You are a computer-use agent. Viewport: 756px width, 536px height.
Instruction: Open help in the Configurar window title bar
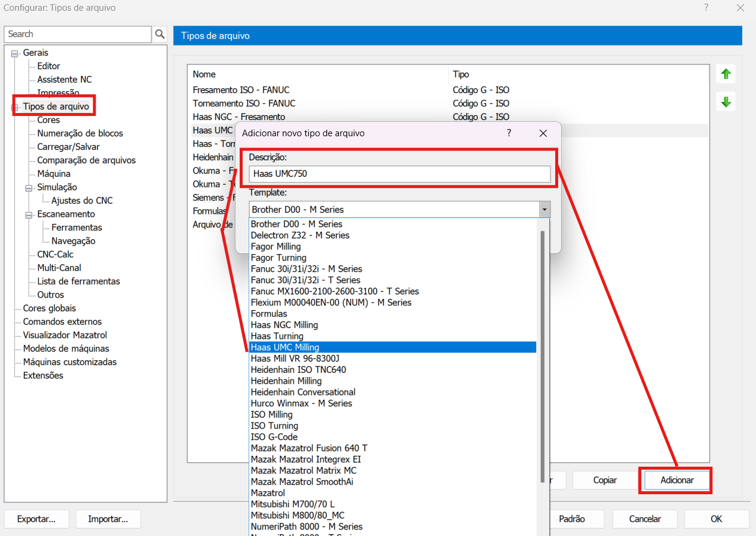(706, 8)
